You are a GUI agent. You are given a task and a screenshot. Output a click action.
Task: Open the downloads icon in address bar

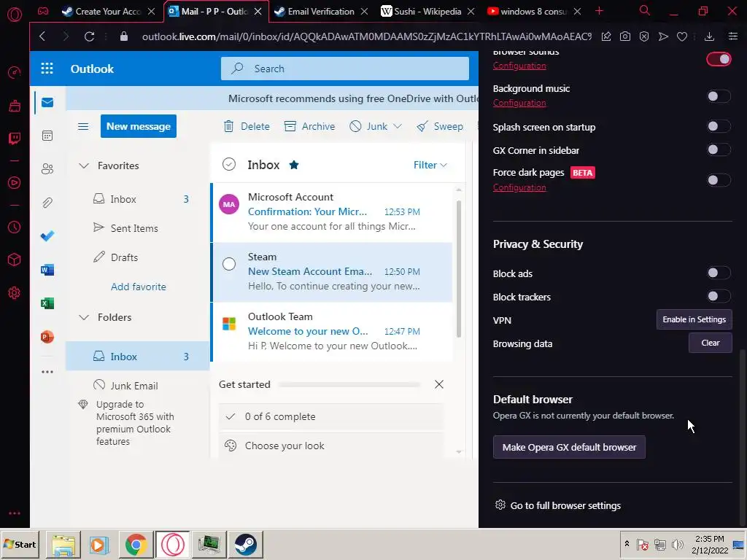(709, 36)
